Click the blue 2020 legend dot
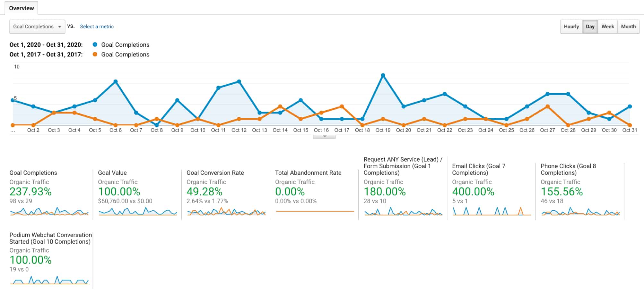Image resolution: width=644 pixels, height=293 pixels. (x=95, y=45)
